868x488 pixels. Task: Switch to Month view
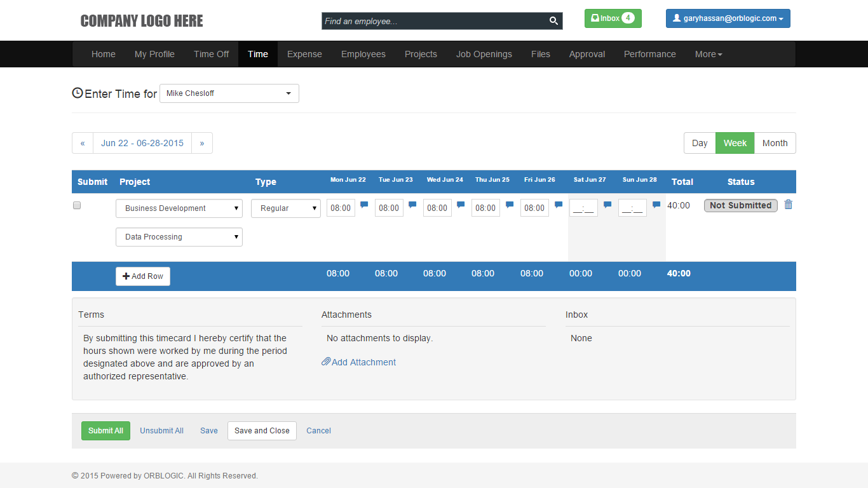775,143
